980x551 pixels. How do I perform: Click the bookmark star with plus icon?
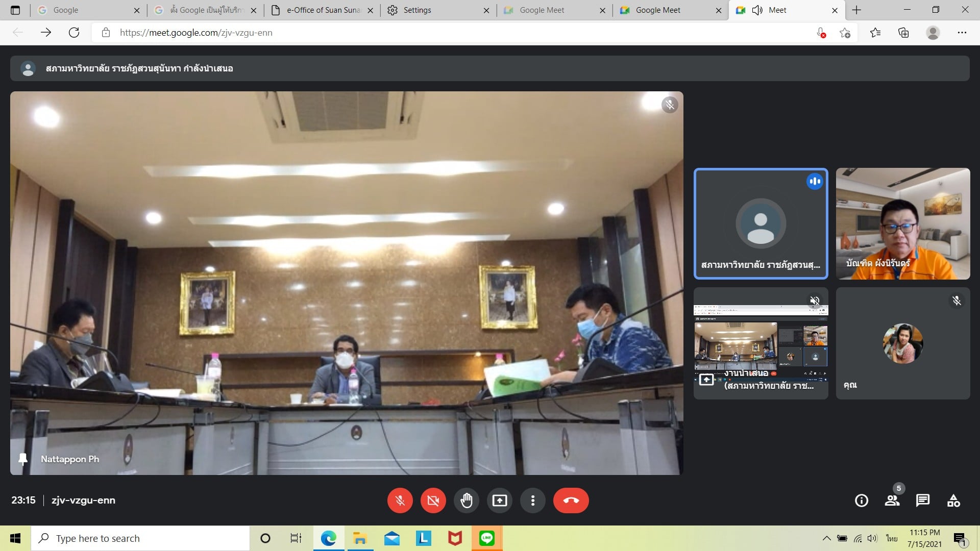click(845, 33)
